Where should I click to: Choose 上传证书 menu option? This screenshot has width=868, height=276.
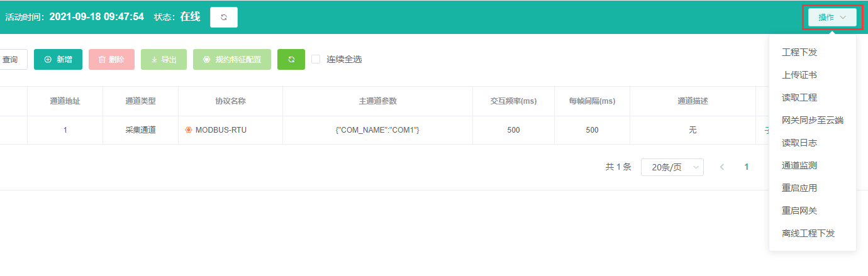(799, 75)
